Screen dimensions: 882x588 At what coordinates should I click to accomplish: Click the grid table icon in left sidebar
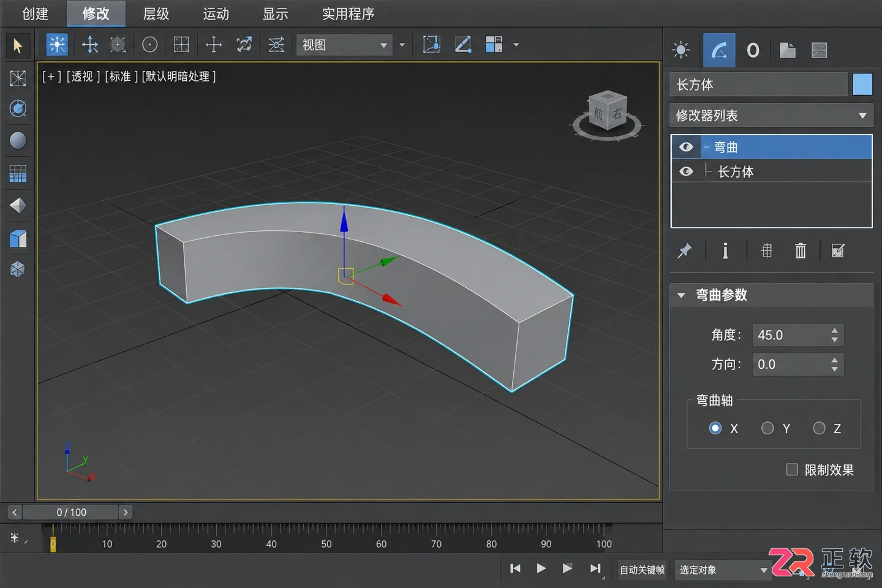pyautogui.click(x=18, y=174)
